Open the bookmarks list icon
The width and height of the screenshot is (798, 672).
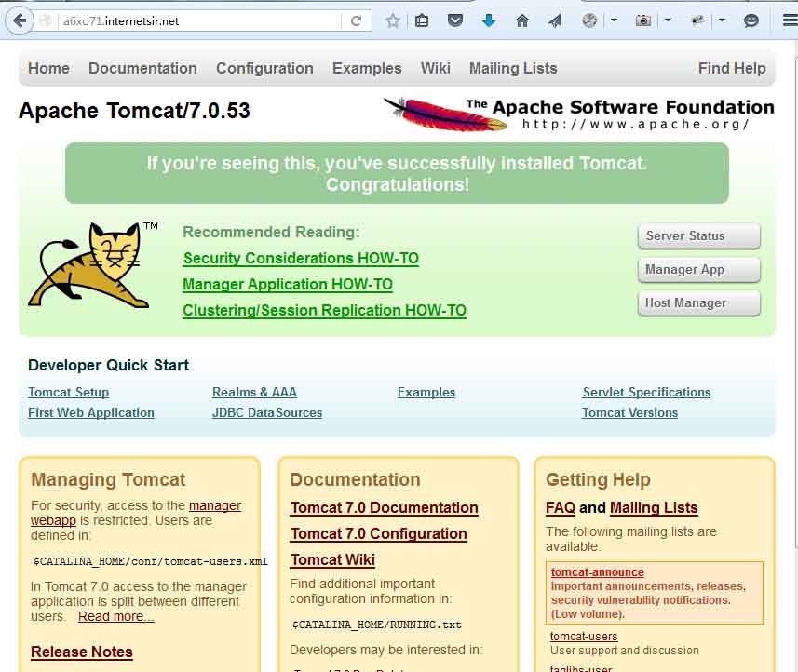422,20
